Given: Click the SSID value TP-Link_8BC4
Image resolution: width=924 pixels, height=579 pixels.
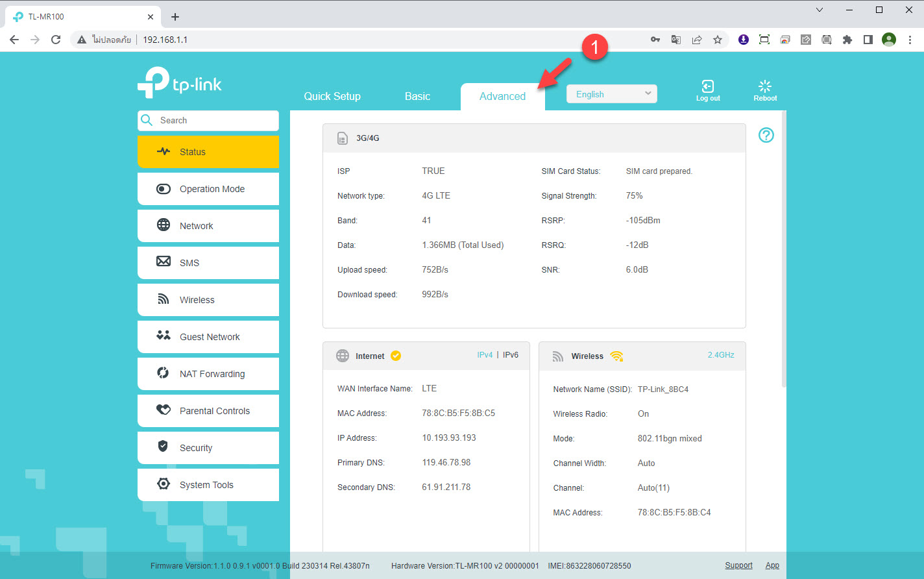Looking at the screenshot, I should (663, 389).
